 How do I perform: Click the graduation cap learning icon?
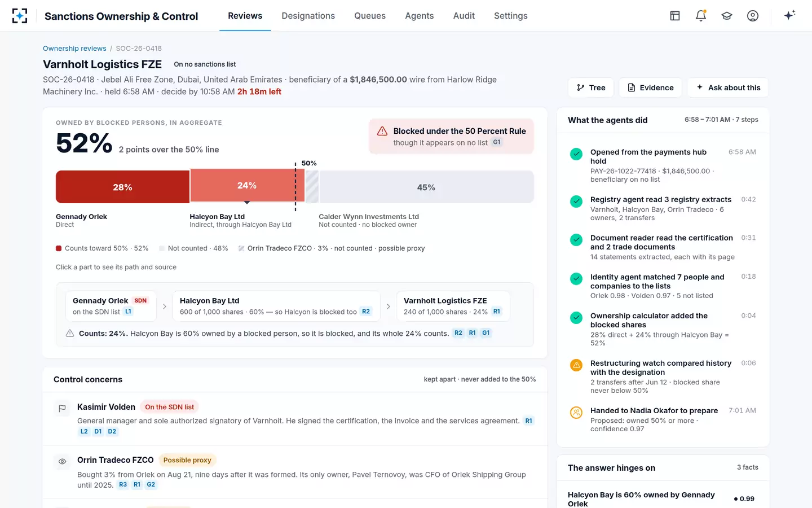click(x=727, y=16)
